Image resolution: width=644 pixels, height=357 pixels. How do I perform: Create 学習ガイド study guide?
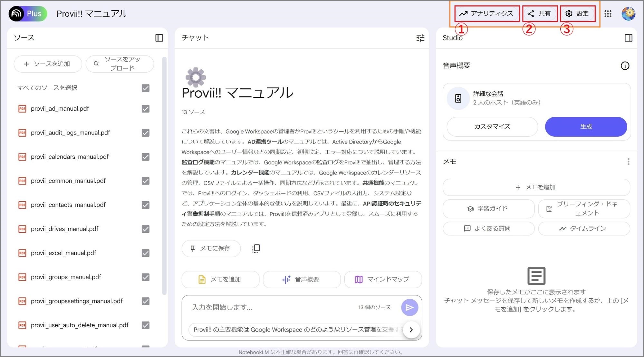[488, 209]
